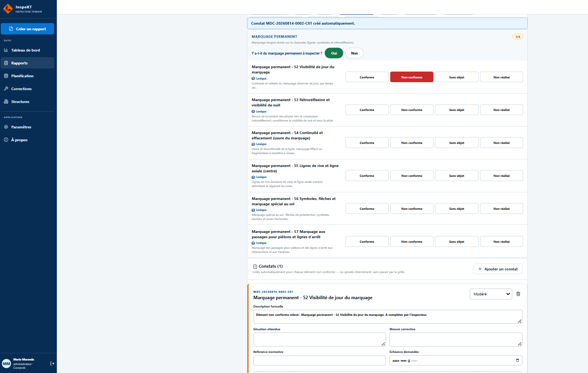This screenshot has height=373, width=588.
Task: Click the Planification calendar icon
Action: point(6,76)
